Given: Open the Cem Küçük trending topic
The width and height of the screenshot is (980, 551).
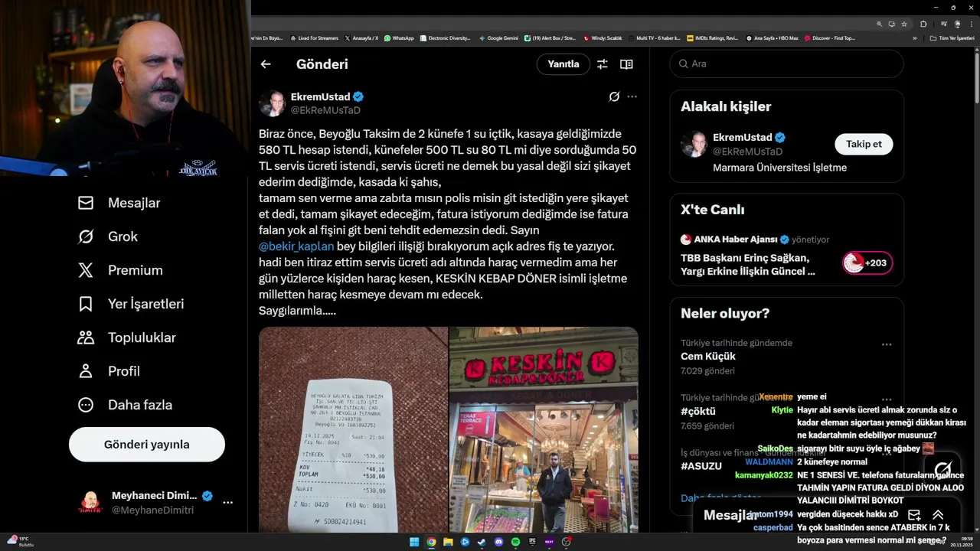Looking at the screenshot, I should [x=708, y=356].
